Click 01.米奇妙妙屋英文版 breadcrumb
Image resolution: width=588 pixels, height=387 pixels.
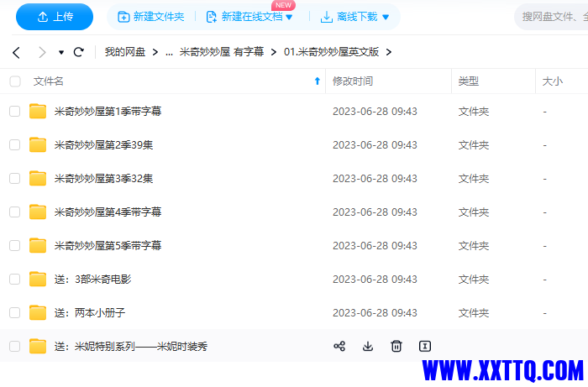click(x=331, y=52)
